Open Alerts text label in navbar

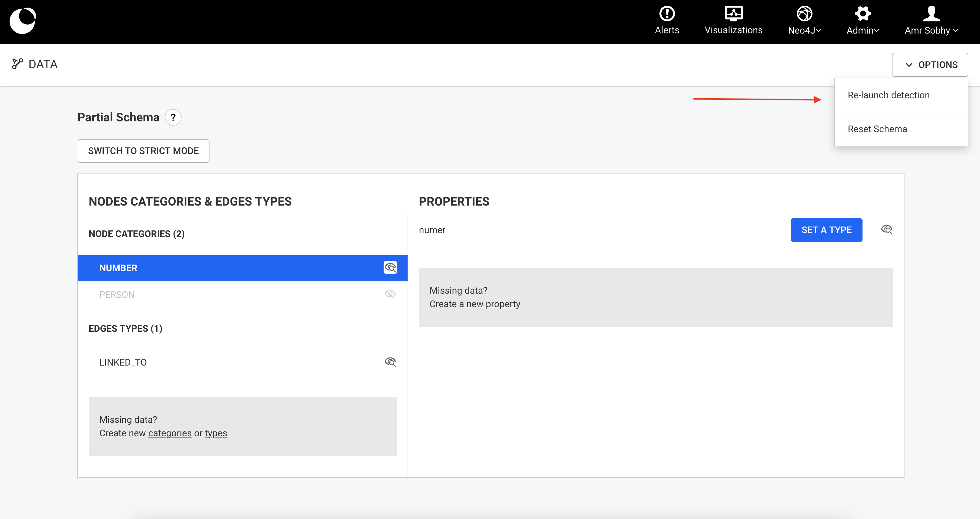[x=667, y=31]
